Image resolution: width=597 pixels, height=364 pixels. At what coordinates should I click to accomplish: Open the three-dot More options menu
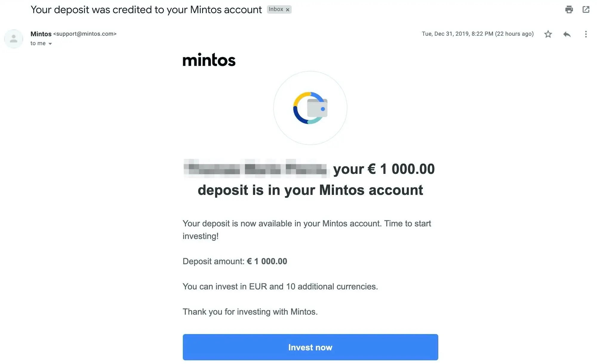(x=586, y=34)
